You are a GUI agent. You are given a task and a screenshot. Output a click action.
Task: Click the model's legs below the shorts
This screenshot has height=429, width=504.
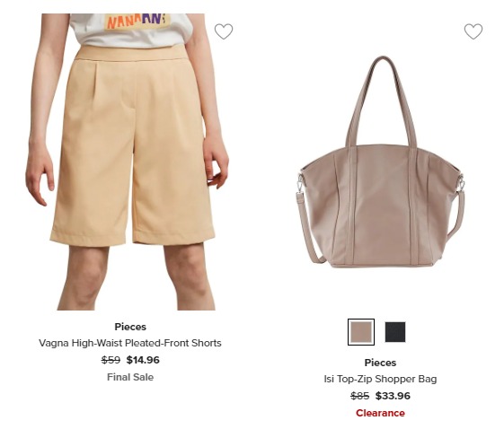[x=137, y=276]
